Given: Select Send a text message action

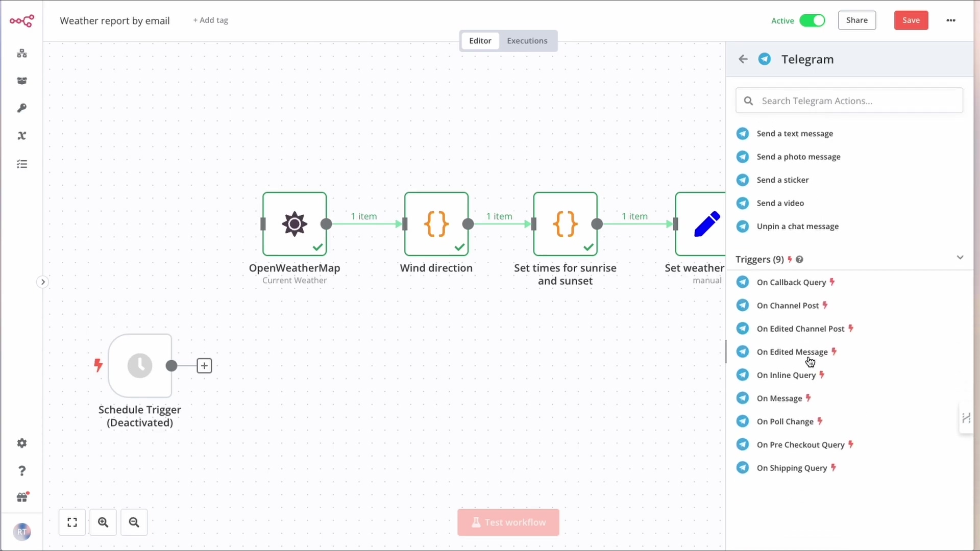Looking at the screenshot, I should 795,134.
